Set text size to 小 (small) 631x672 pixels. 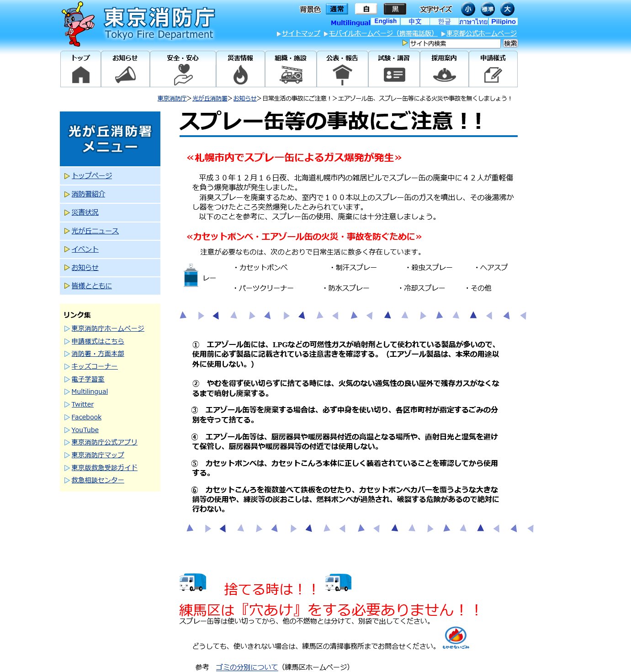[x=468, y=9]
